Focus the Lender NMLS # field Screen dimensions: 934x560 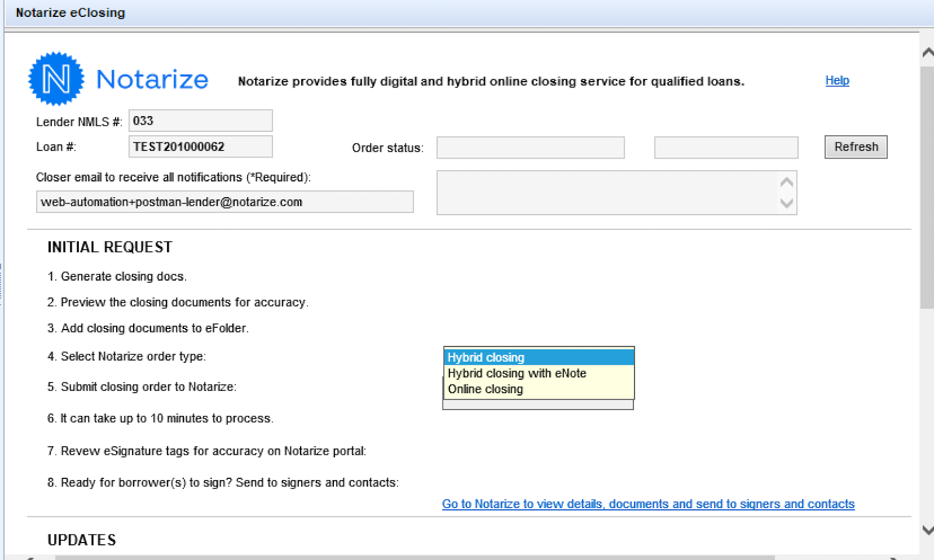point(200,121)
